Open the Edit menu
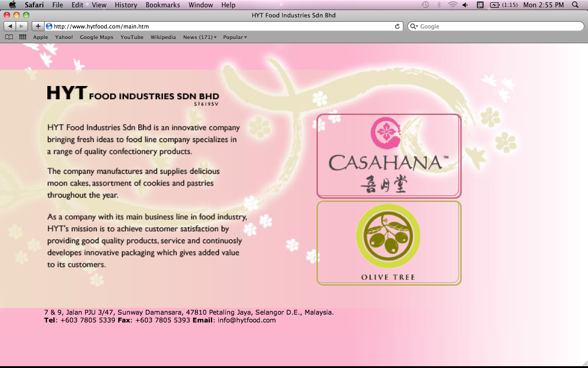Screen dimensions: 588x368 point(77,5)
